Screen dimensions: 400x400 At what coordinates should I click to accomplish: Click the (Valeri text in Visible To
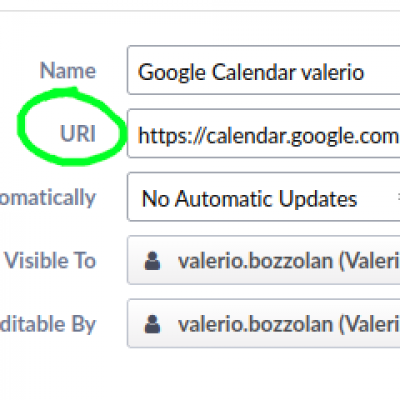point(369,261)
